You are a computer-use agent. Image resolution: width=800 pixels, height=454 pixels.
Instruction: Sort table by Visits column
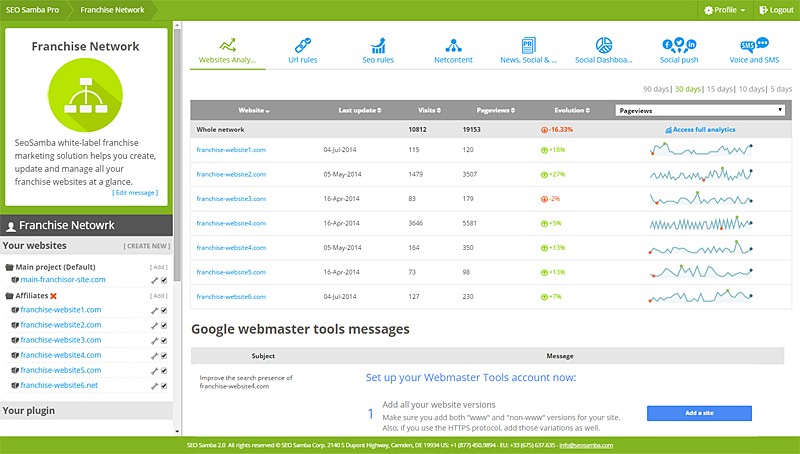click(429, 110)
